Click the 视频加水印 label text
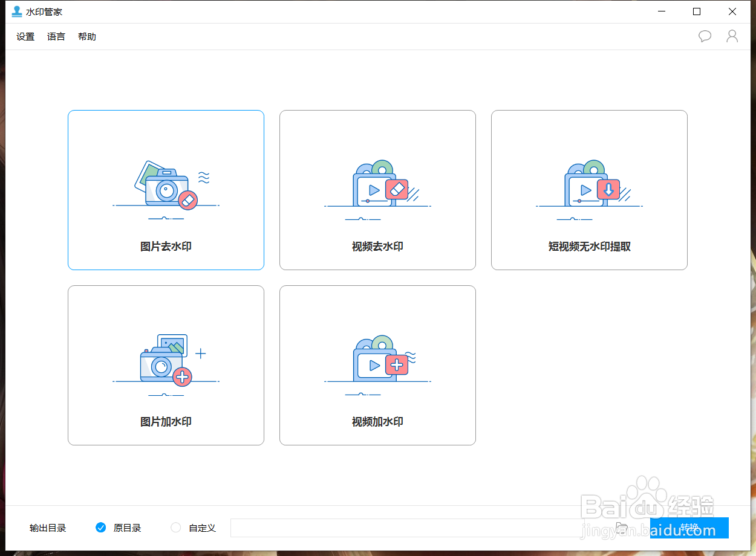 (x=377, y=421)
